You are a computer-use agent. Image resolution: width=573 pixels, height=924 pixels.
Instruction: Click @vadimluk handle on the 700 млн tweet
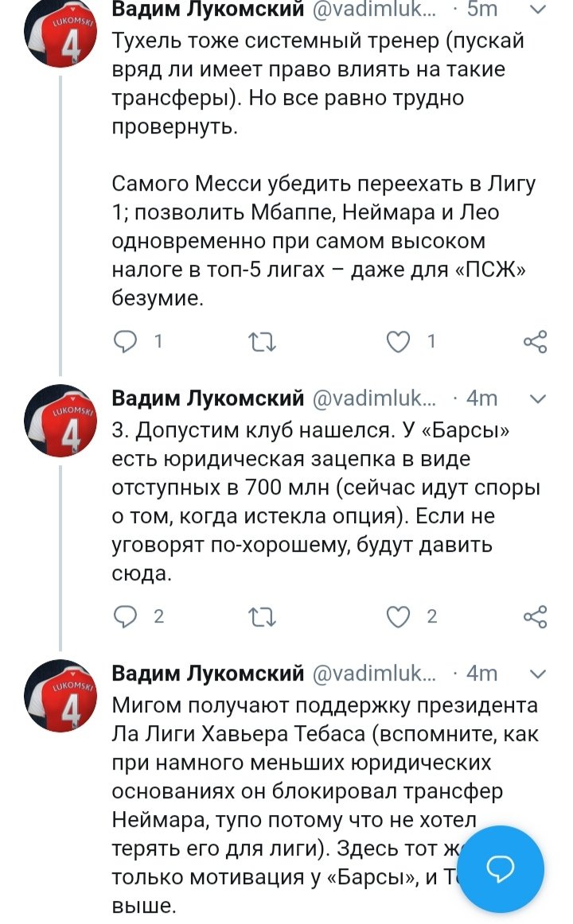tap(374, 398)
